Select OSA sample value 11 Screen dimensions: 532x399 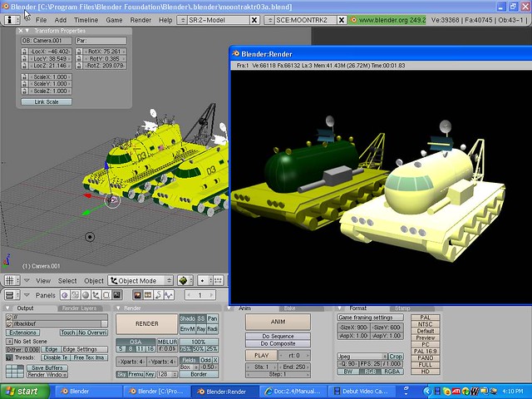point(140,349)
